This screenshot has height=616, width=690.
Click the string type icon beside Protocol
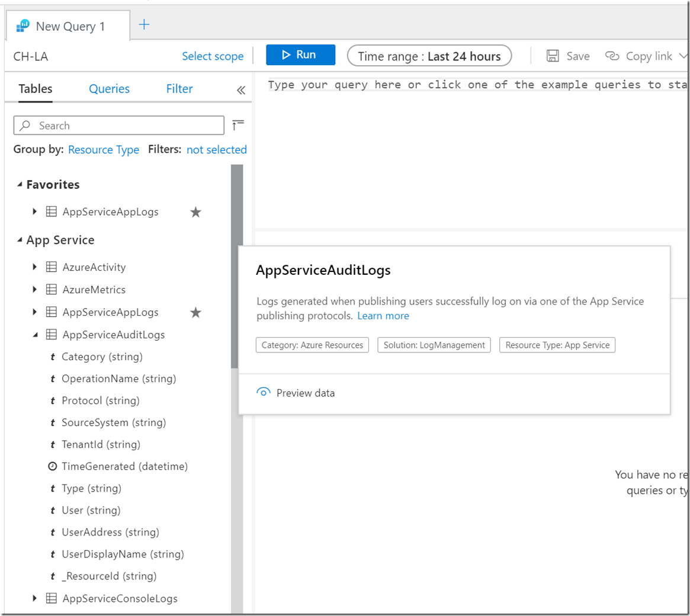[52, 401]
